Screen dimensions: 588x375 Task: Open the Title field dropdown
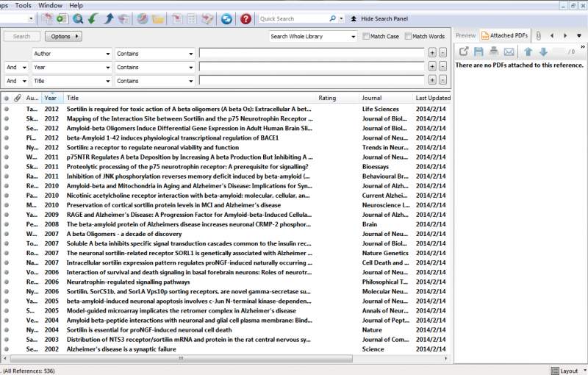[108, 81]
